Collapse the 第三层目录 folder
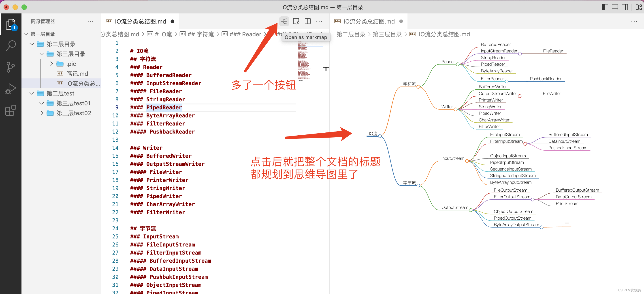The height and width of the screenshot is (294, 644). (x=42, y=54)
